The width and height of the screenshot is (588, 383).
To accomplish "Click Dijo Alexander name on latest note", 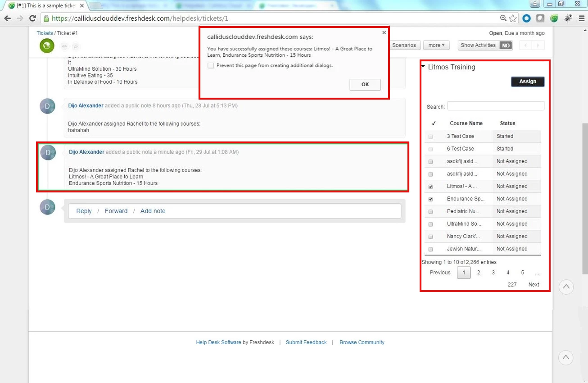I will point(86,152).
